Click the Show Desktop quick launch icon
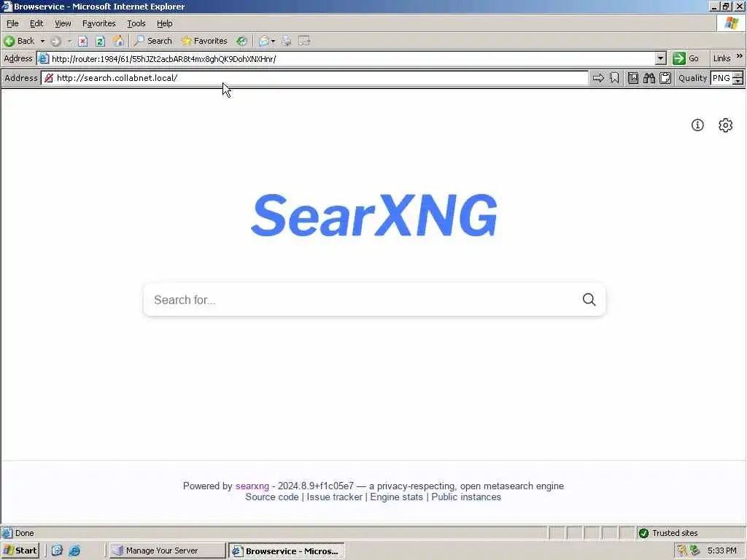 click(57, 551)
